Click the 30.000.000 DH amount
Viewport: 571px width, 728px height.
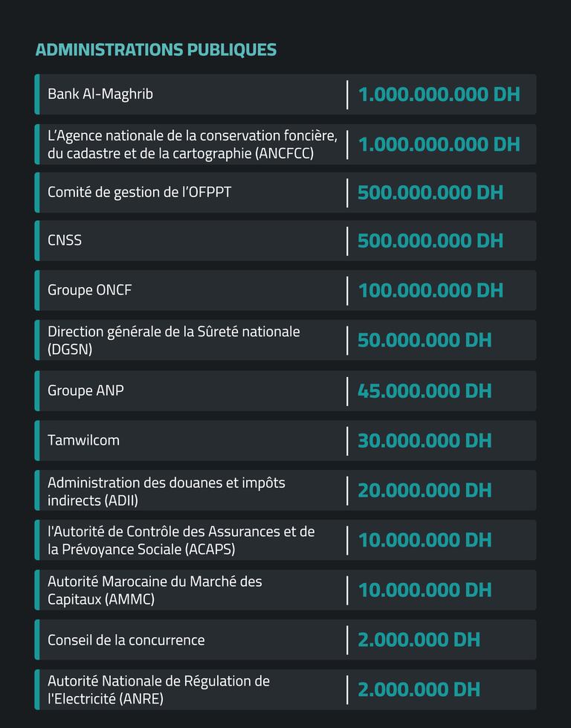point(425,440)
